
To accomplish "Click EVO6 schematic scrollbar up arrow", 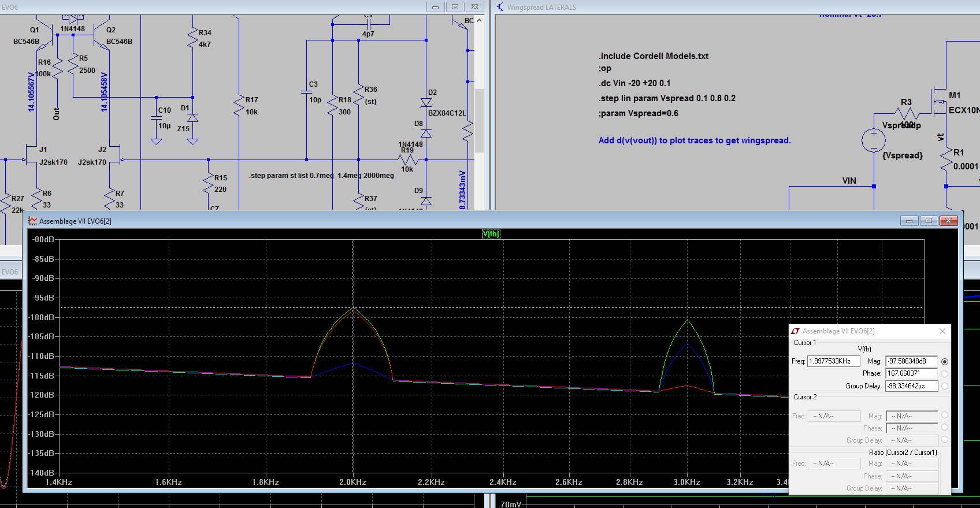I will tap(479, 20).
